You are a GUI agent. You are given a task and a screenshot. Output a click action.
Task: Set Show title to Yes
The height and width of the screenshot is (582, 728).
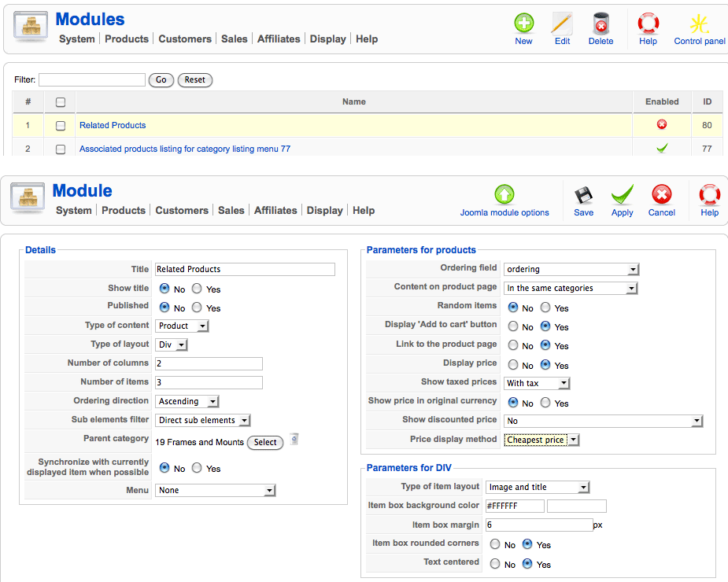point(197,289)
